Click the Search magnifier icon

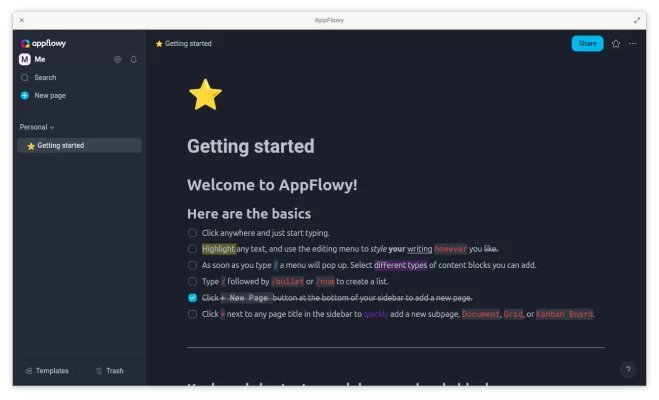(x=25, y=78)
